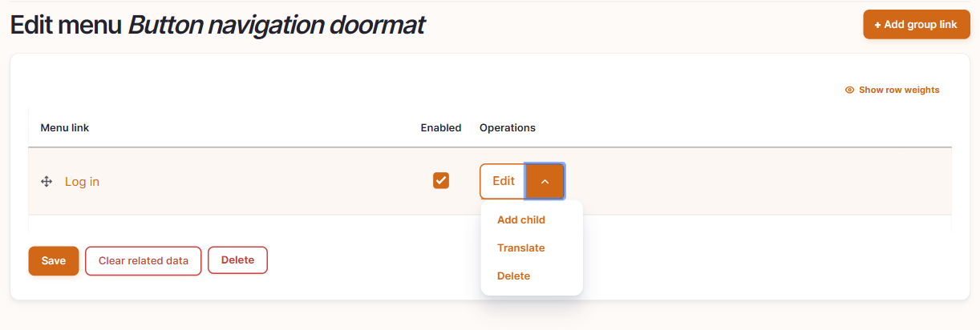
Task: Click the Delete button beside Clear related data
Action: click(x=237, y=260)
